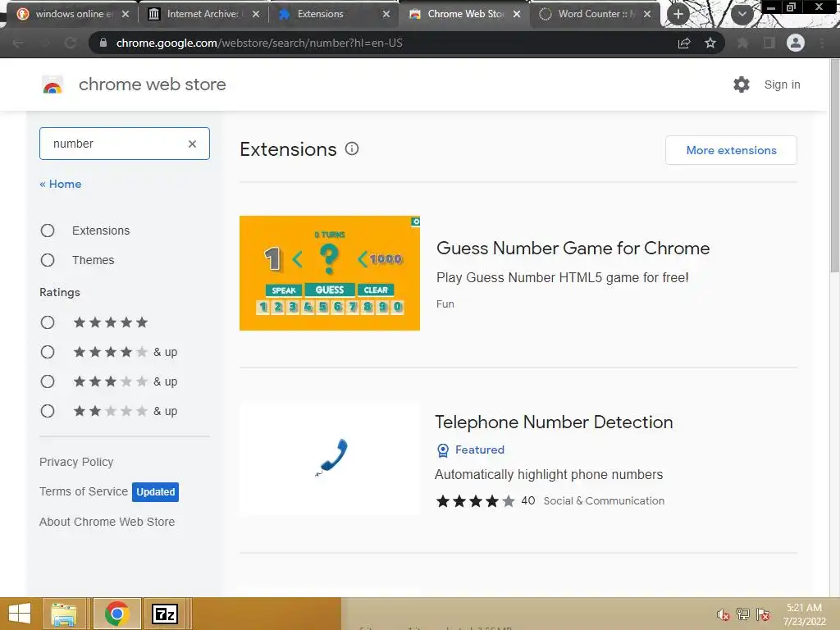Open the Chrome three-dot menu
This screenshot has width=840, height=630.
click(x=822, y=43)
